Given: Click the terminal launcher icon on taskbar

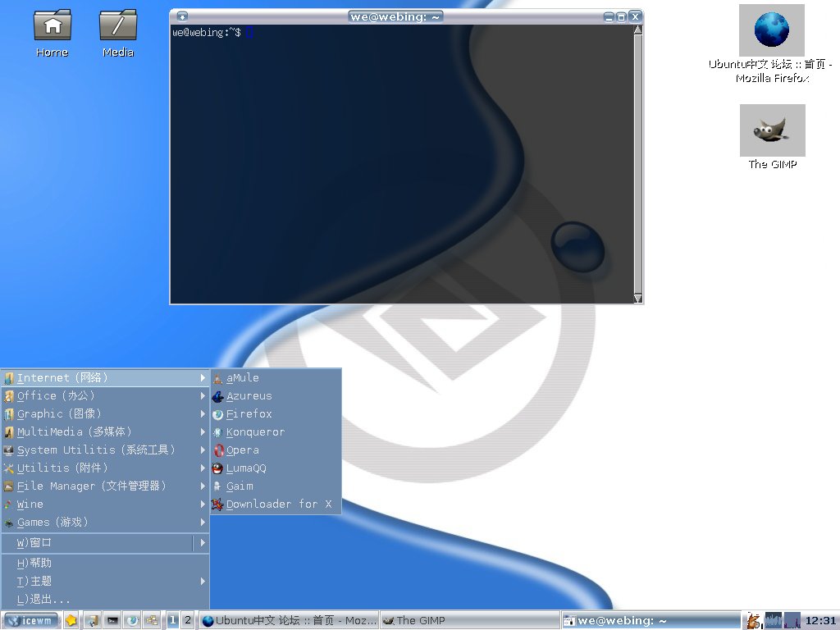Looking at the screenshot, I should (112, 620).
